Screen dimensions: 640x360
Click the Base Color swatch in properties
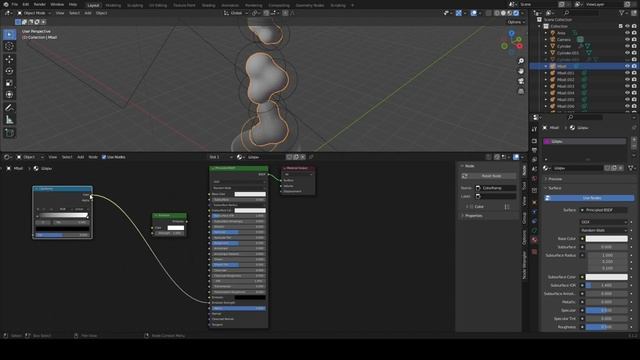pyautogui.click(x=606, y=239)
